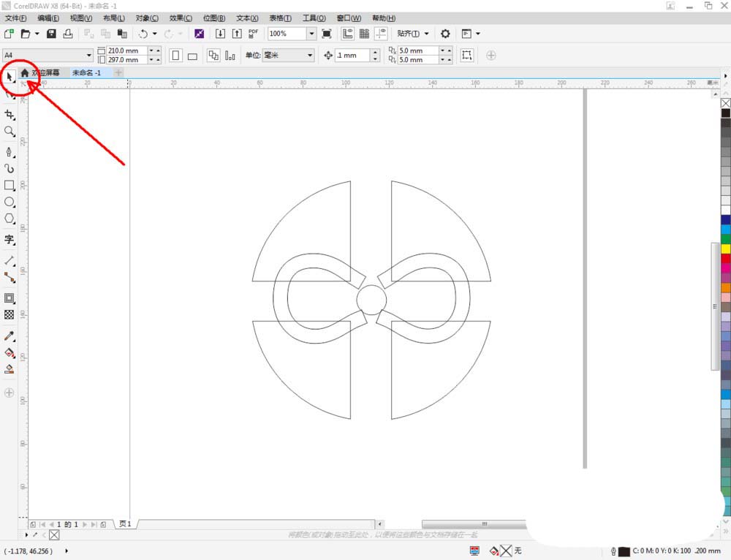Click the Print icon
Image resolution: width=731 pixels, height=560 pixels.
(68, 34)
